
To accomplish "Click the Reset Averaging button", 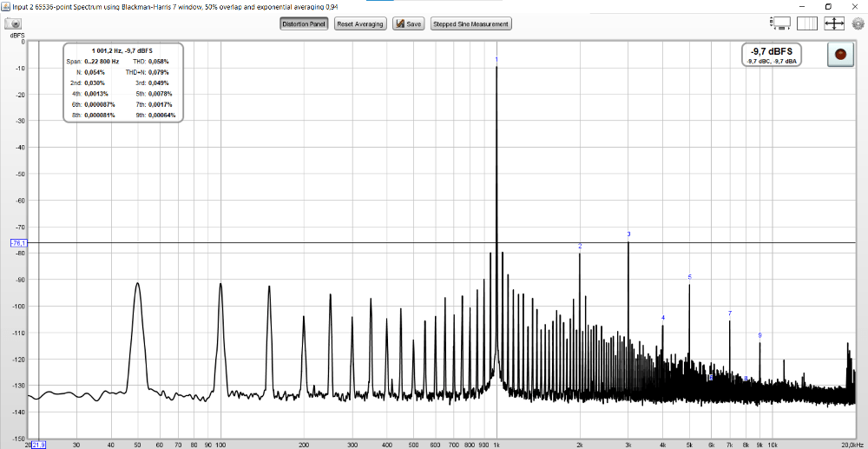I will pos(360,23).
